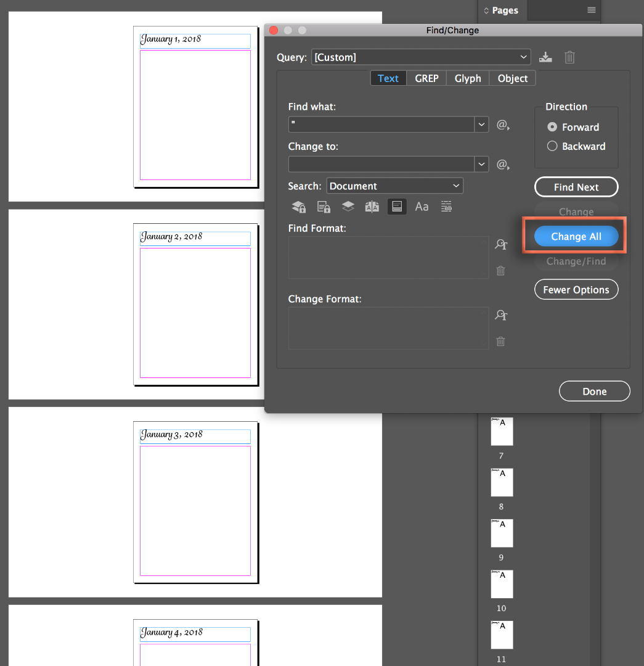Click the Fewer Options button

[x=576, y=290]
